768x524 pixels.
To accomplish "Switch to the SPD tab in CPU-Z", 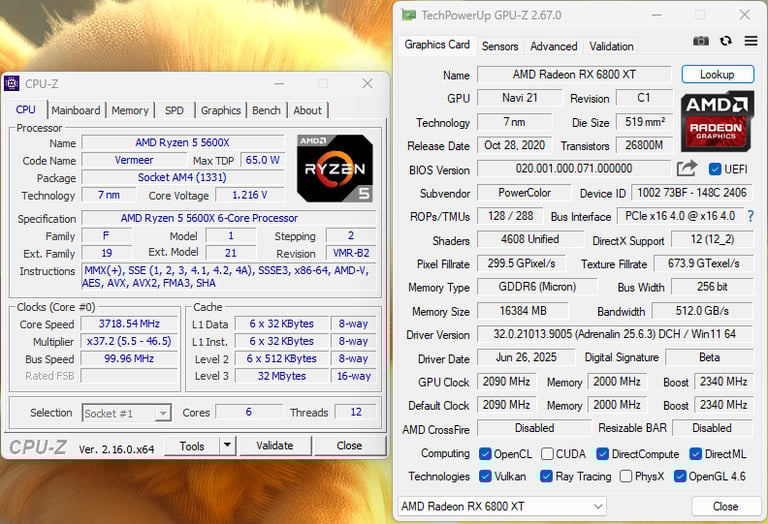I will click(x=174, y=110).
